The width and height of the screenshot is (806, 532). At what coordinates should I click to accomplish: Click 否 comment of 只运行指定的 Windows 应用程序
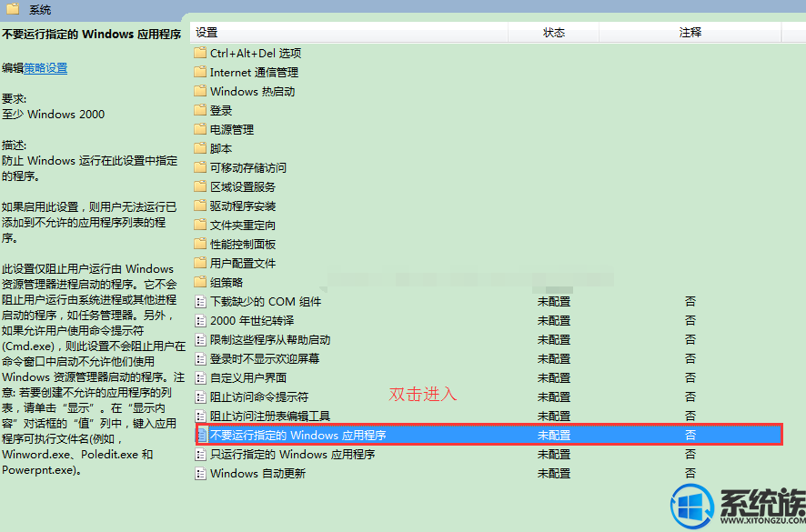click(690, 454)
